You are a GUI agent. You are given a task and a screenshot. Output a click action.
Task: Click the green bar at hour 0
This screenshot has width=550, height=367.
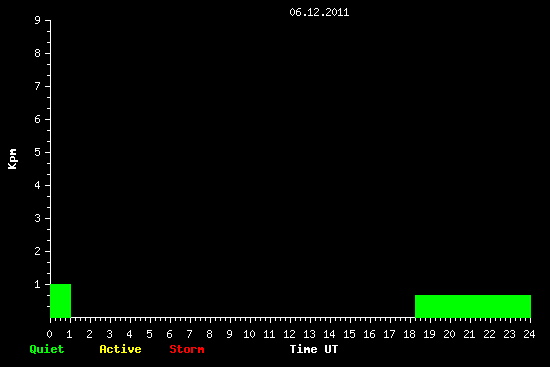pos(61,301)
